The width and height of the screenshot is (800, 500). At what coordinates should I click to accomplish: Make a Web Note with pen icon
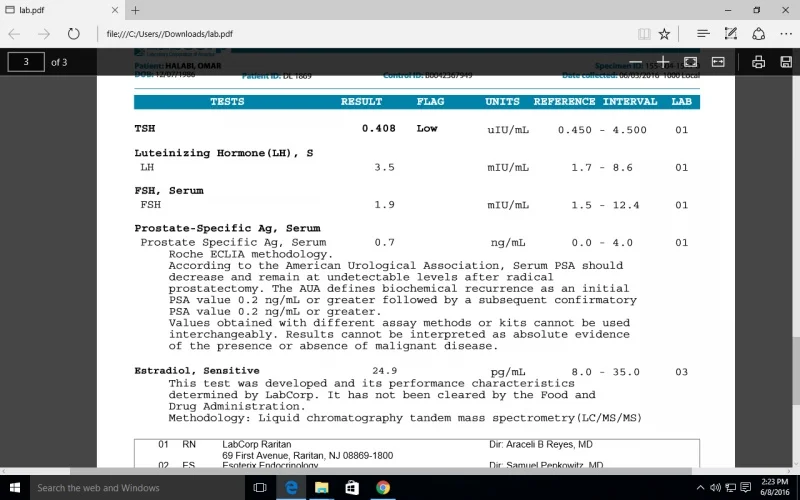coord(731,34)
